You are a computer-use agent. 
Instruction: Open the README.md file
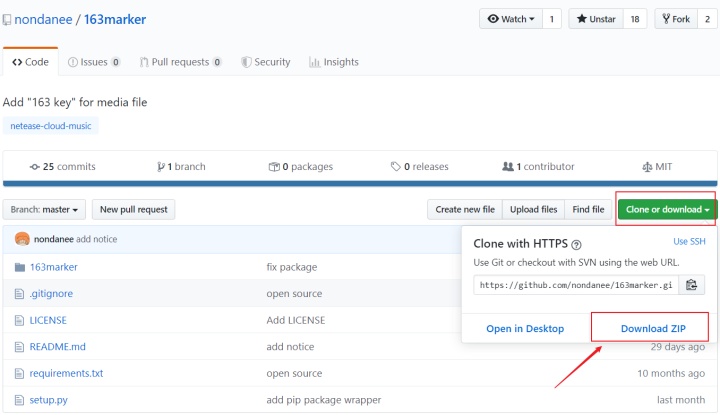click(x=57, y=347)
